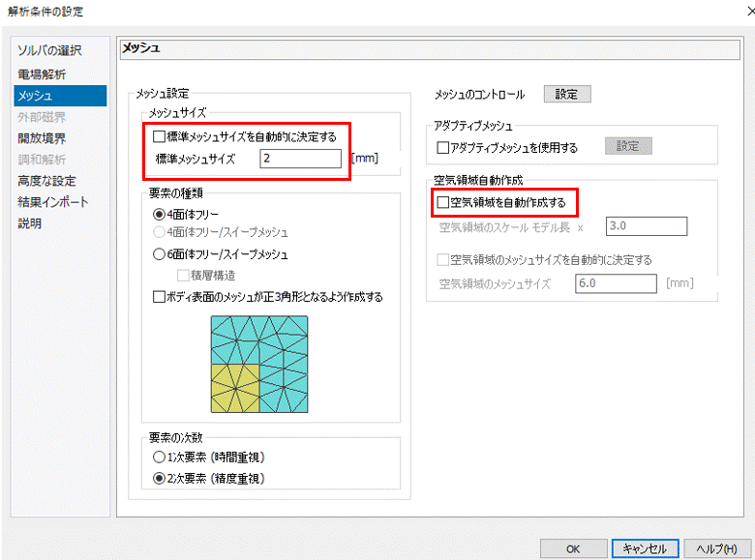Image resolution: width=755 pixels, height=560 pixels.
Task: Toggle ボディ表面のメッシュが正3角形 checkbox
Action: tap(160, 297)
